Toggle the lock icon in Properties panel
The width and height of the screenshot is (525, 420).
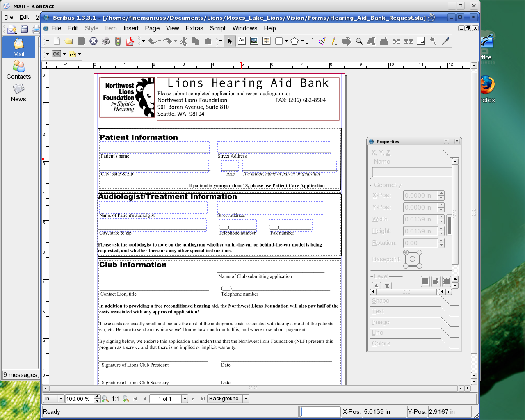(x=436, y=281)
